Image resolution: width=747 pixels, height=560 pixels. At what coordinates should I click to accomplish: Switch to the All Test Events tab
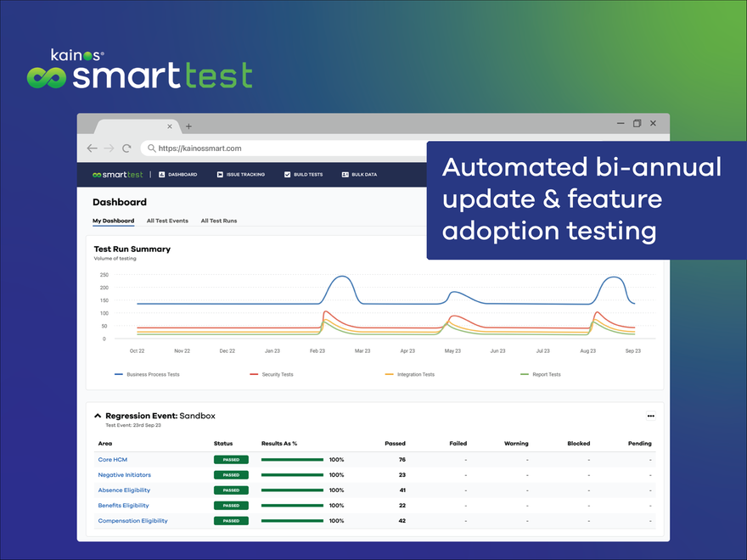click(x=167, y=221)
